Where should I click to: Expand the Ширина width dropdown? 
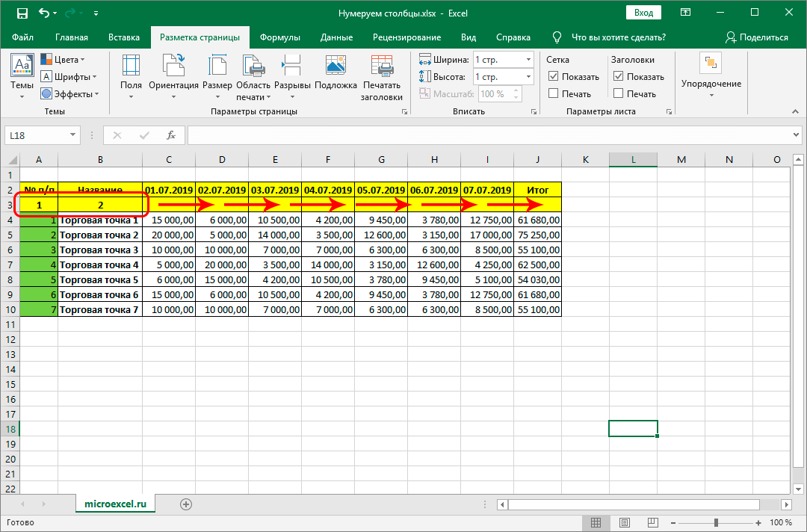[x=528, y=60]
